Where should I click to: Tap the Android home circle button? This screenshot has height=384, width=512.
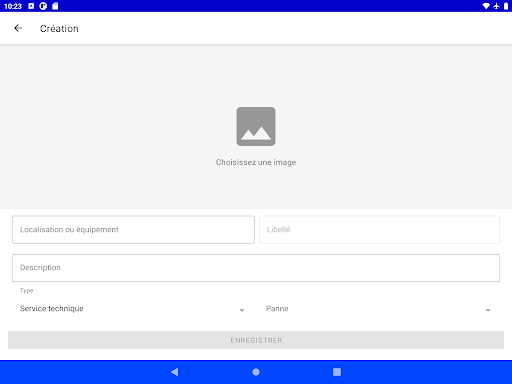pos(256,372)
